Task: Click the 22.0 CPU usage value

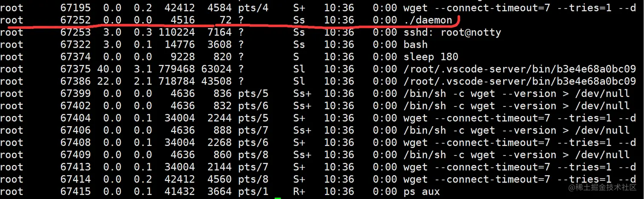Action: [109, 82]
